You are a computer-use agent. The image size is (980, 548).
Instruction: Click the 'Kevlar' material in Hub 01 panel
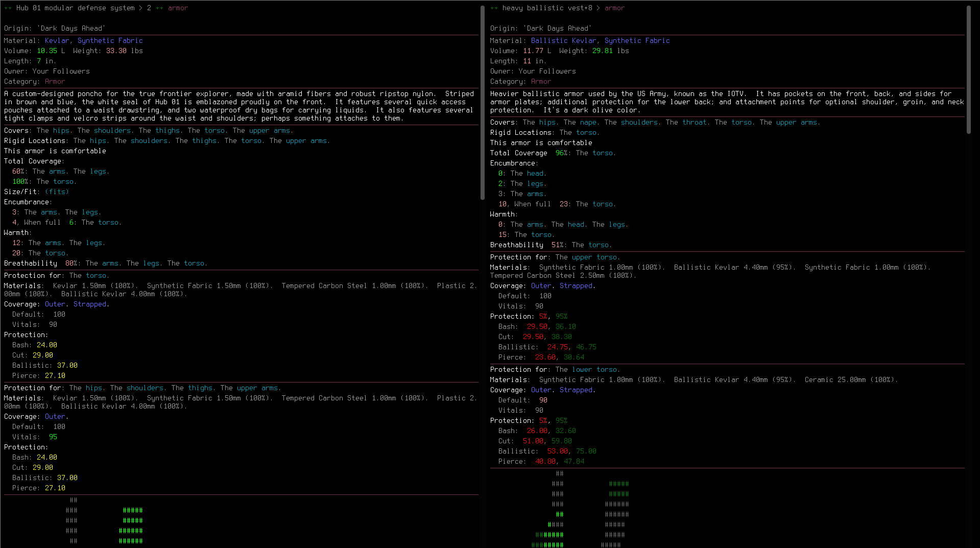[57, 41]
